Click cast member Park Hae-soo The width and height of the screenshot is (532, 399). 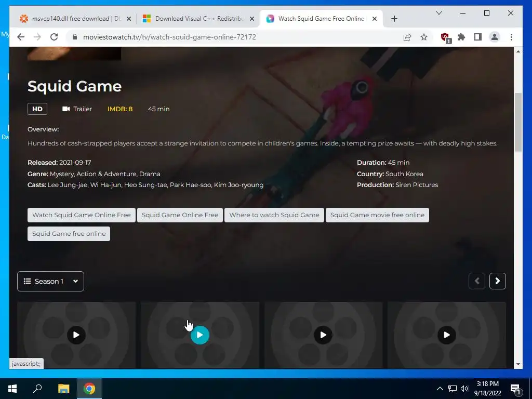(190, 185)
